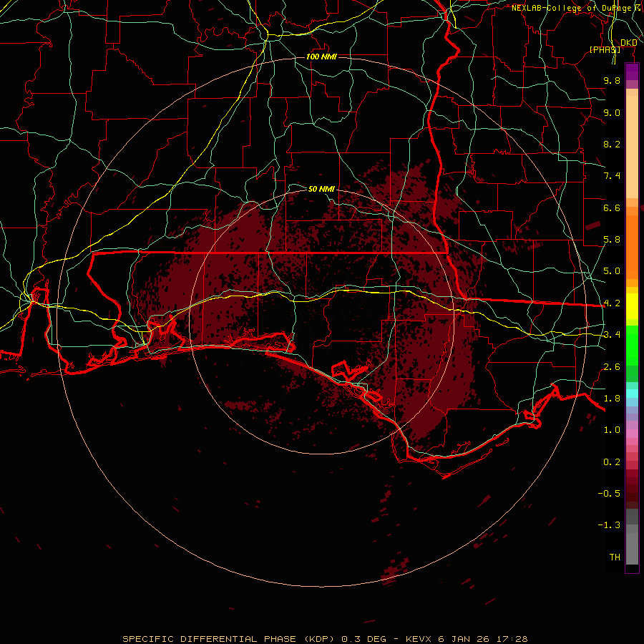644x644 pixels.
Task: Click the 0.2 value on the color scale
Action: [612, 462]
